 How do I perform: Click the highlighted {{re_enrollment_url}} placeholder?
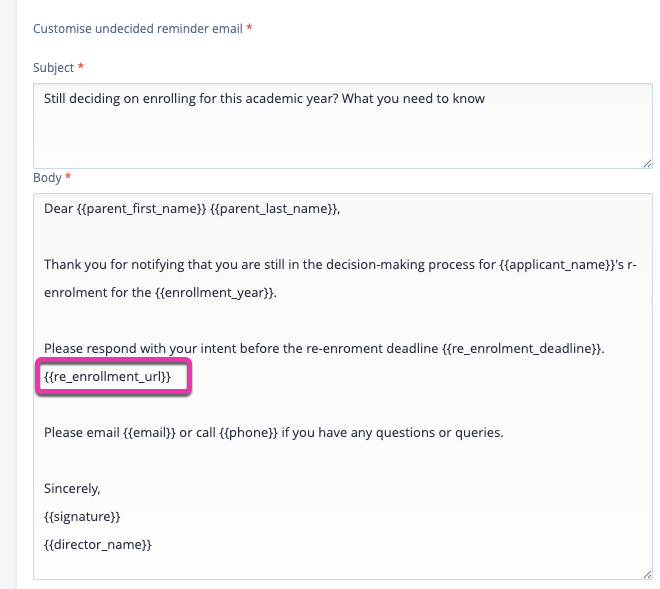pos(108,377)
